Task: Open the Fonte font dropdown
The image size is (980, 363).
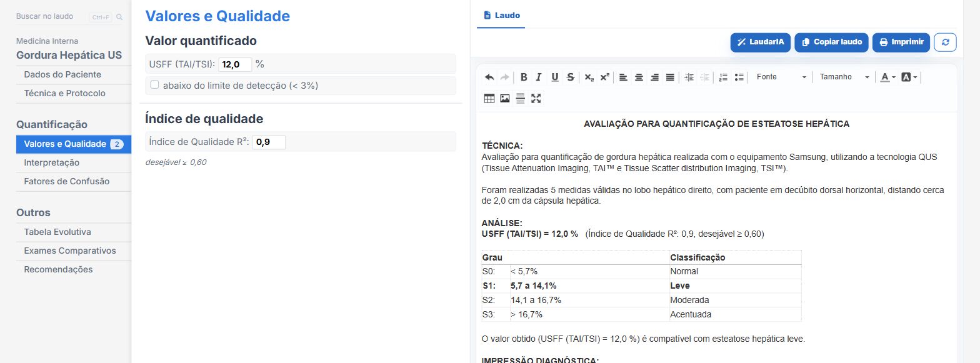Action: click(x=781, y=77)
